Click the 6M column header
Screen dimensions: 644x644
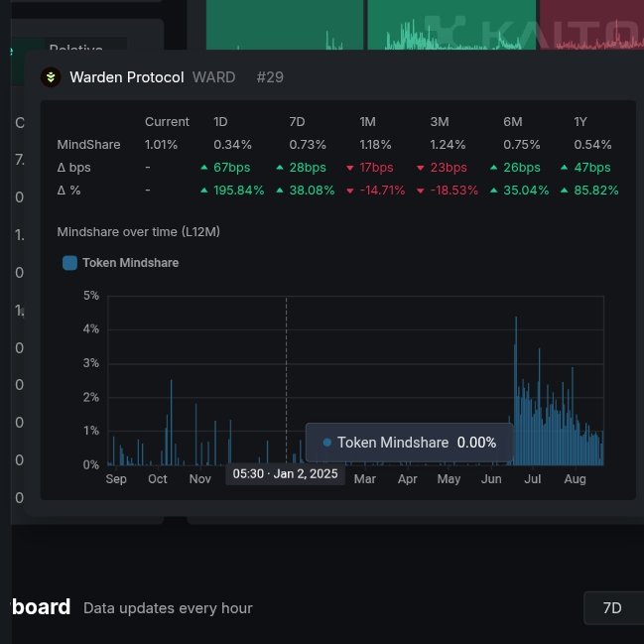tap(513, 122)
